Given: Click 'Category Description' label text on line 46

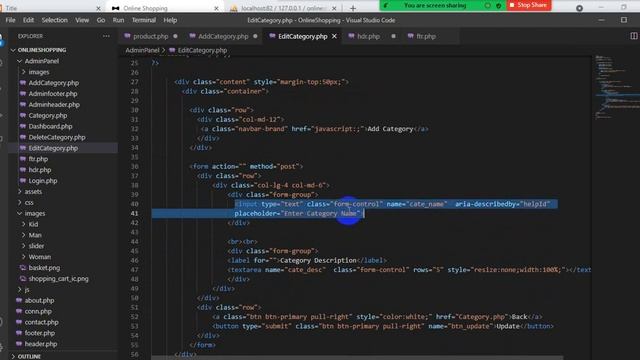Looking at the screenshot, I should point(318,260).
